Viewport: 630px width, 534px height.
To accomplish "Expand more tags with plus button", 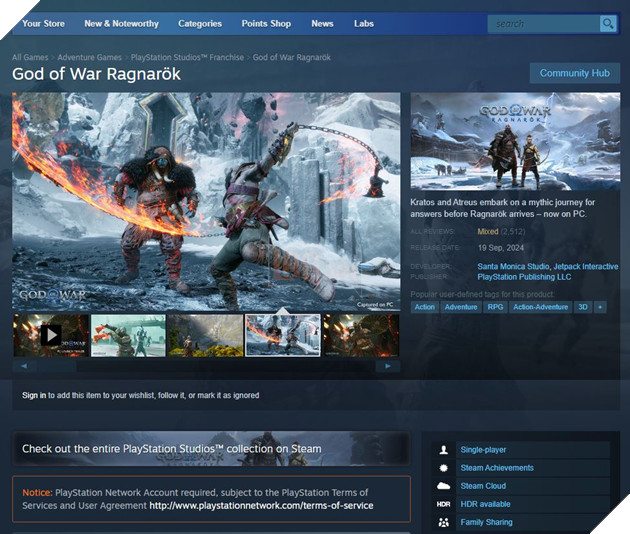I will pos(600,307).
